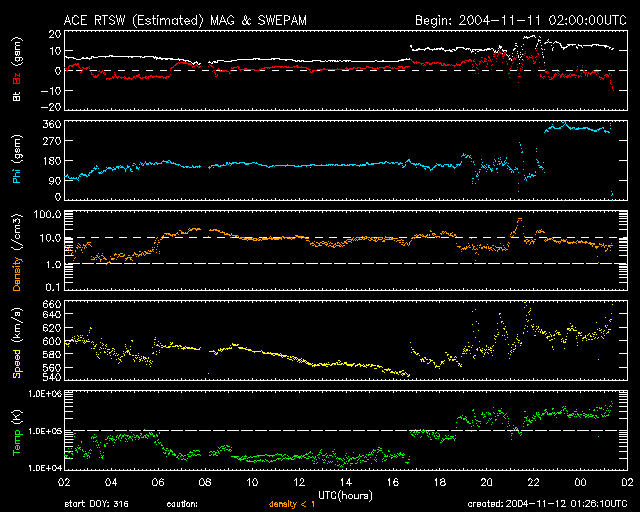Click the Begin: 2004-11-11 02:00:00UTC label
This screenshot has height=512, width=640.
coord(521,20)
